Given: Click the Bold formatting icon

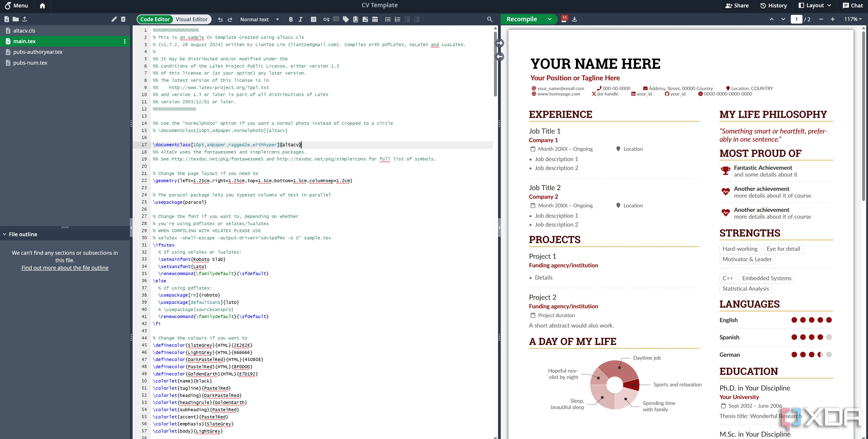Looking at the screenshot, I should (x=291, y=19).
